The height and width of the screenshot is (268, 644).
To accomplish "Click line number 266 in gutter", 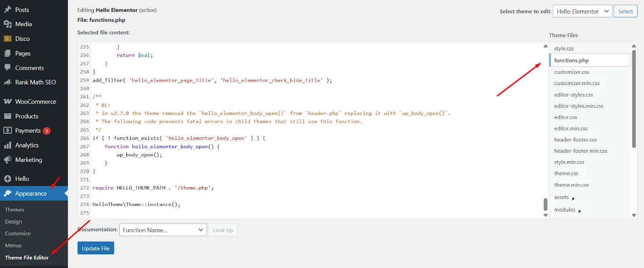I will click(x=85, y=138).
